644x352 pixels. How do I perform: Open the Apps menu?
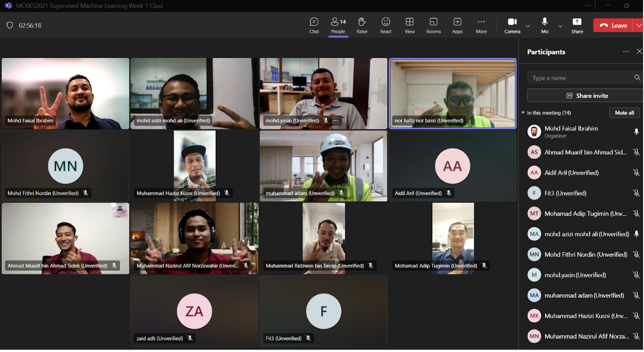point(457,25)
